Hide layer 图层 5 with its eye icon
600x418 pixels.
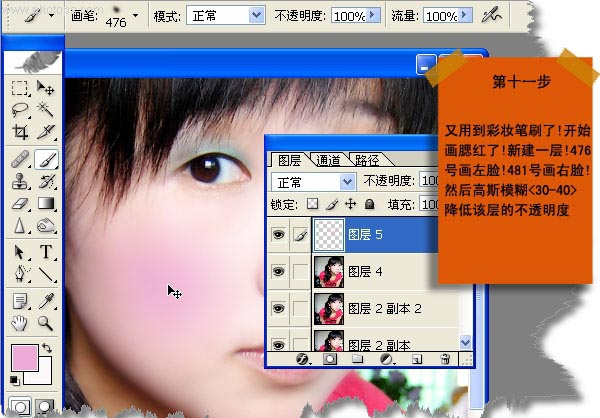(x=279, y=234)
